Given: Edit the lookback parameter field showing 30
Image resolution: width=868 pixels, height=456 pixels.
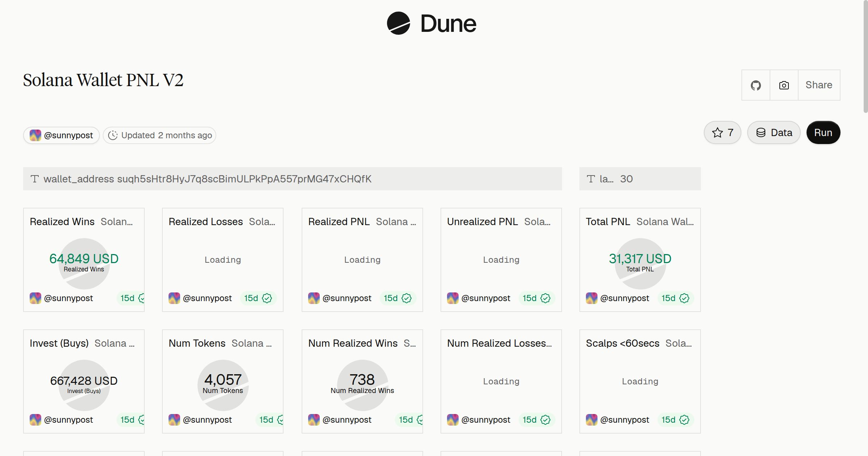Looking at the screenshot, I should point(640,179).
